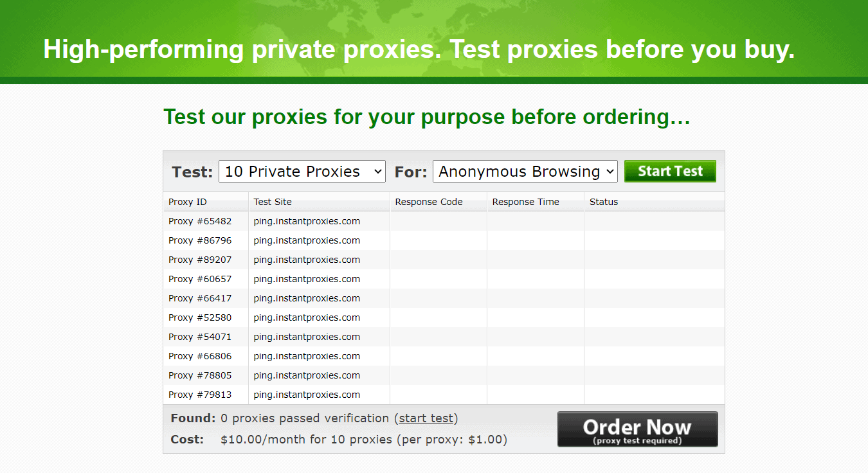
Task: Select the Proxy #65482 row
Action: click(200, 221)
